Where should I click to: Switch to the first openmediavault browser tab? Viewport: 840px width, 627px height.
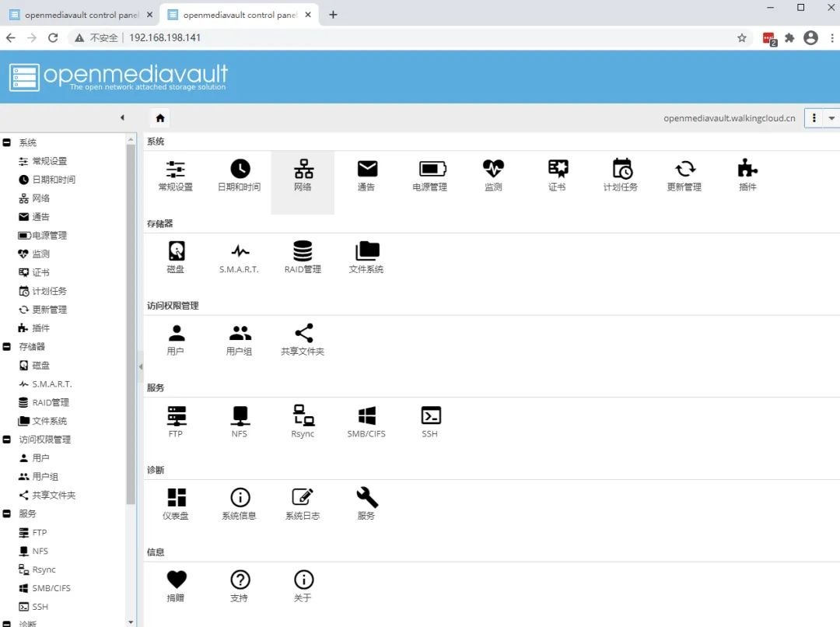76,15
